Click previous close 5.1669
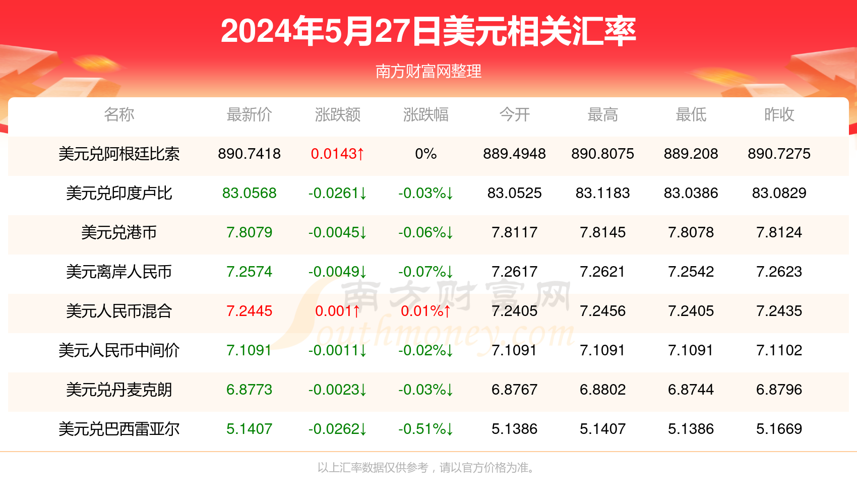 (x=779, y=429)
